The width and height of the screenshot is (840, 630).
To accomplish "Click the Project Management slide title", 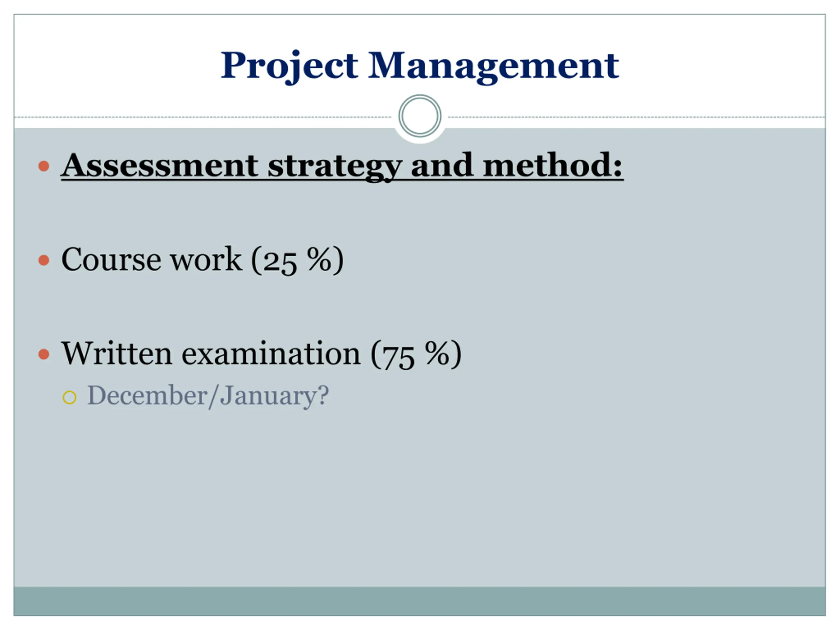I will pyautogui.click(x=420, y=67).
